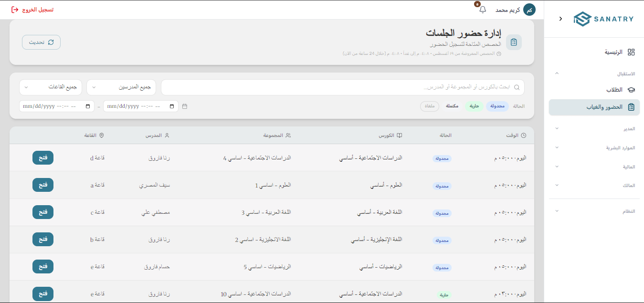Click the search field for course, group or teacher

point(343,87)
